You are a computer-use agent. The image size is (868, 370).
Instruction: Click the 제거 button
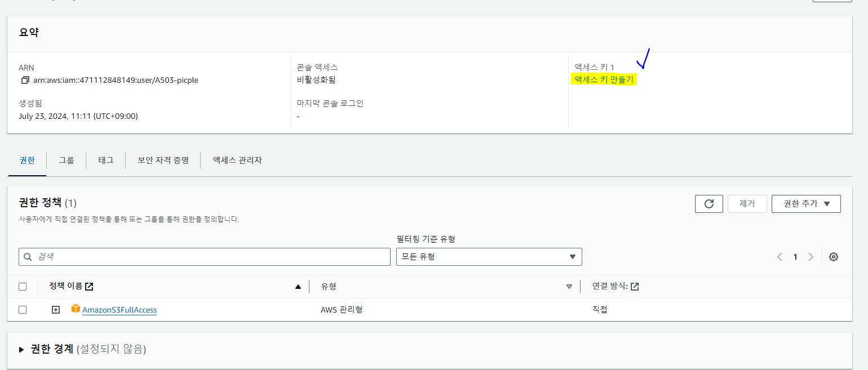tap(747, 203)
